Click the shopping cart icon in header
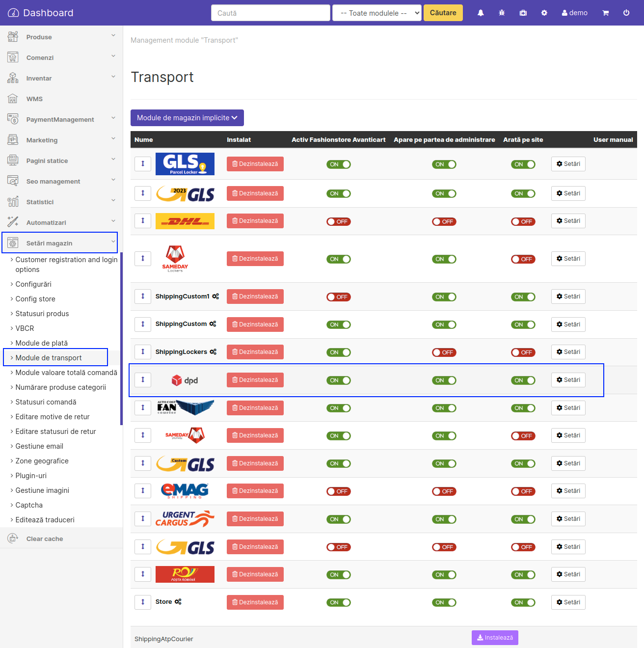Viewport: 644px width, 648px height. coord(606,13)
